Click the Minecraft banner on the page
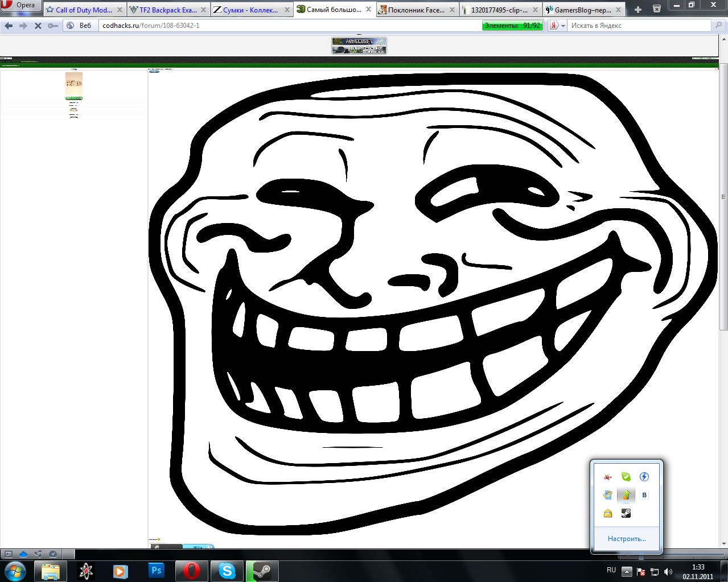This screenshot has width=728, height=582. 359,46
